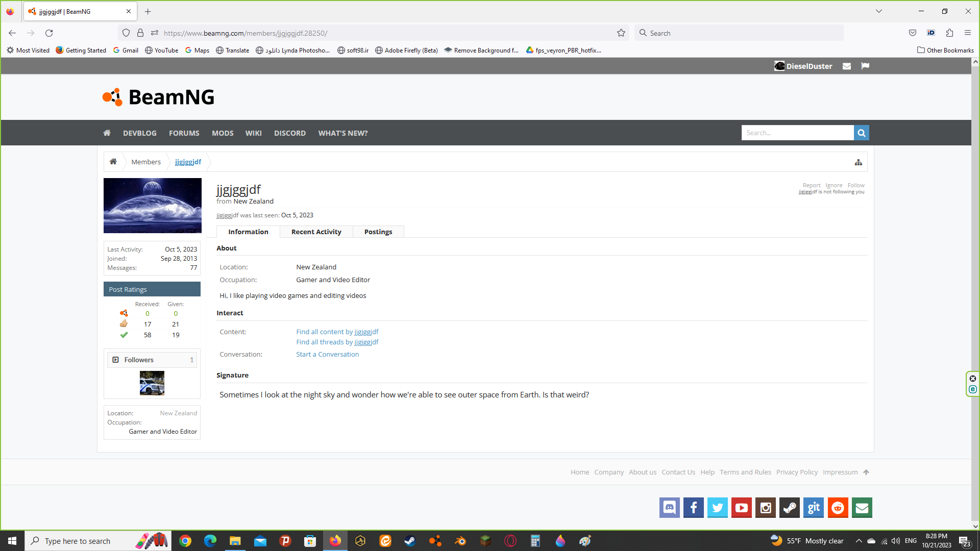Open the BeamNG Discord social icon

pyautogui.click(x=670, y=508)
